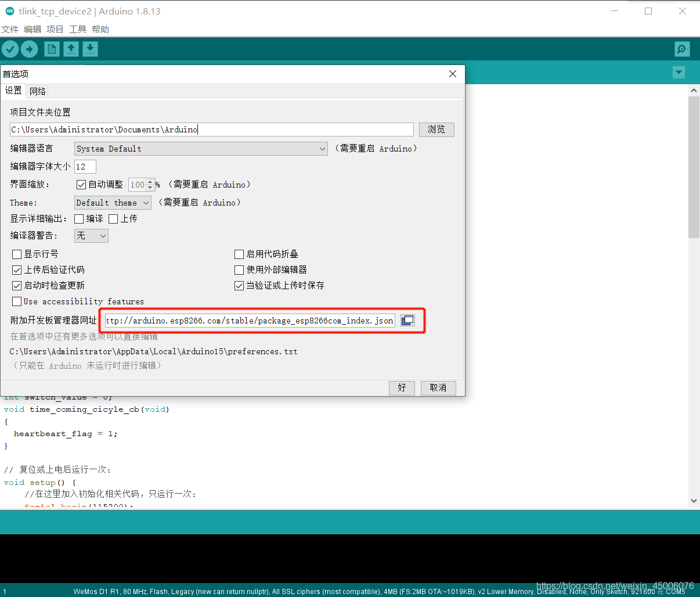Enable the 显示行号 checkbox
The height and width of the screenshot is (597, 700).
pos(17,254)
